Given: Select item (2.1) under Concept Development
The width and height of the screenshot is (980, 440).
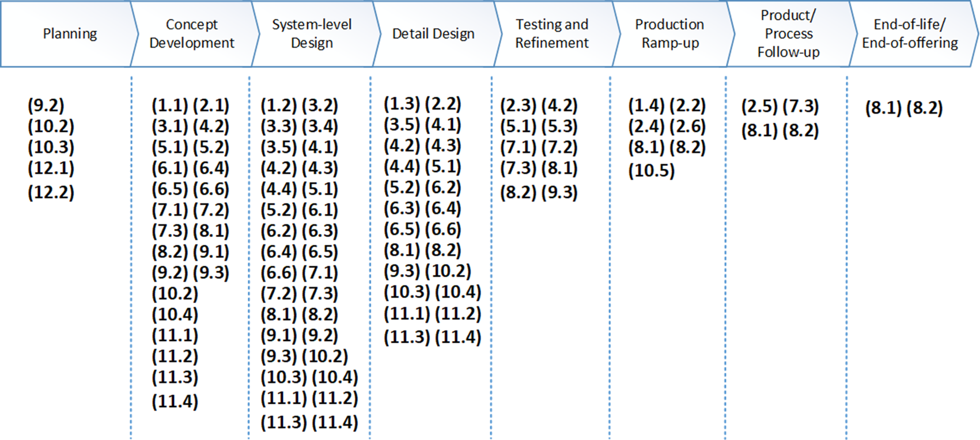Looking at the screenshot, I should click(211, 106).
